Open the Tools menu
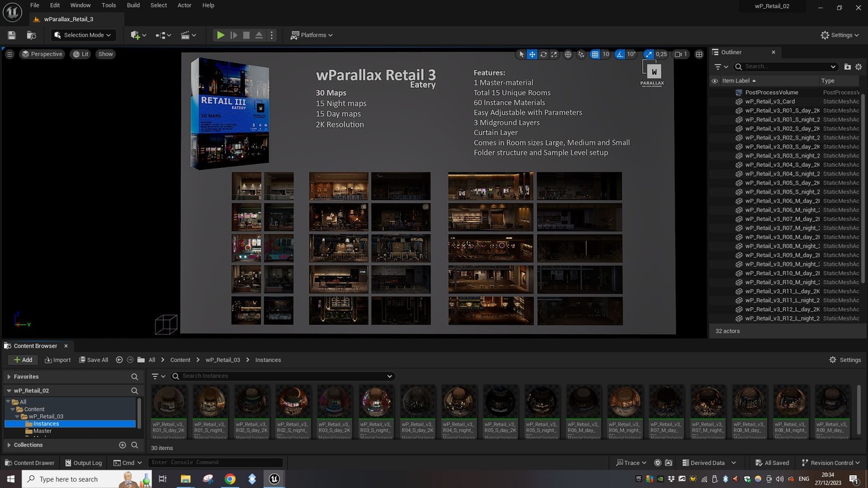Image resolution: width=868 pixels, height=488 pixels. tap(108, 5)
